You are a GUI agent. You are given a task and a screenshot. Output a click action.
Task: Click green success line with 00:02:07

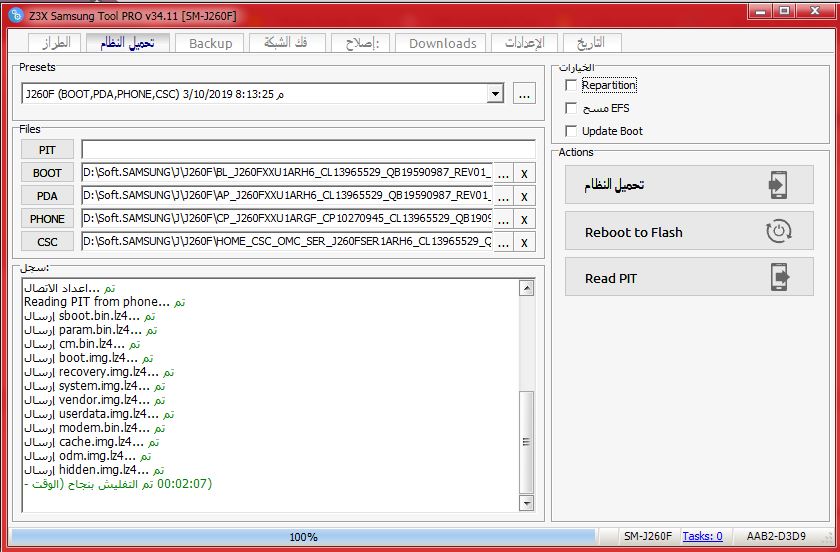[x=118, y=484]
